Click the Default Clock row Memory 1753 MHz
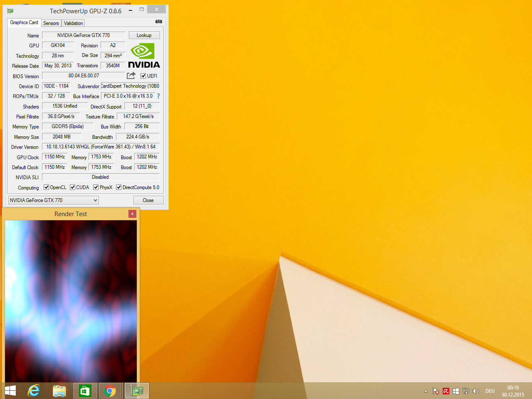 pos(101,167)
